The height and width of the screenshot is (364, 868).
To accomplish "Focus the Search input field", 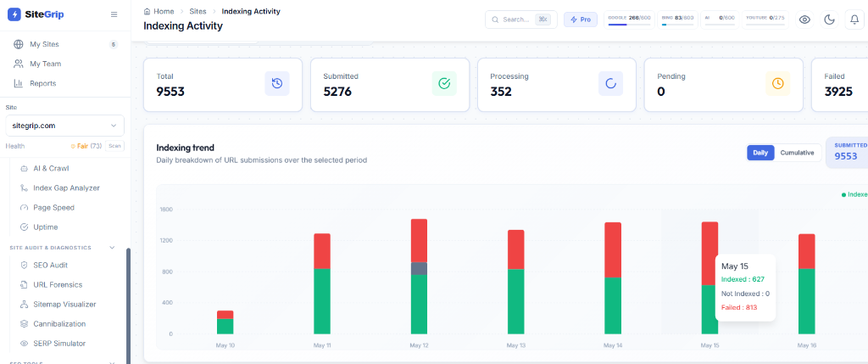I will point(521,20).
